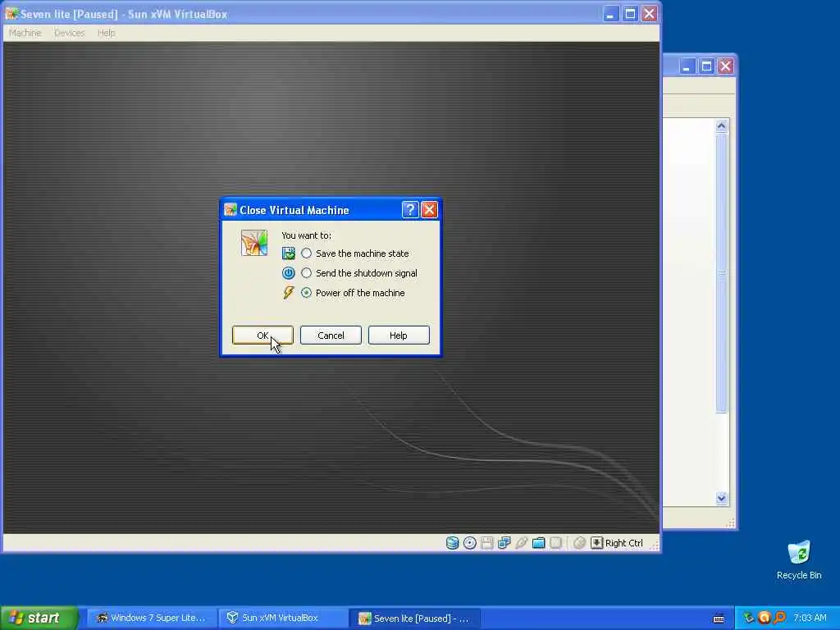Click the network adapters status icon

(x=504, y=543)
